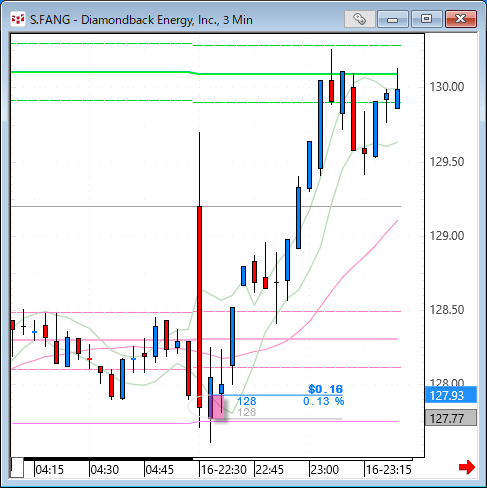The width and height of the screenshot is (487, 488).
Task: Click the 16-22:30 time axis label
Action: (x=224, y=470)
